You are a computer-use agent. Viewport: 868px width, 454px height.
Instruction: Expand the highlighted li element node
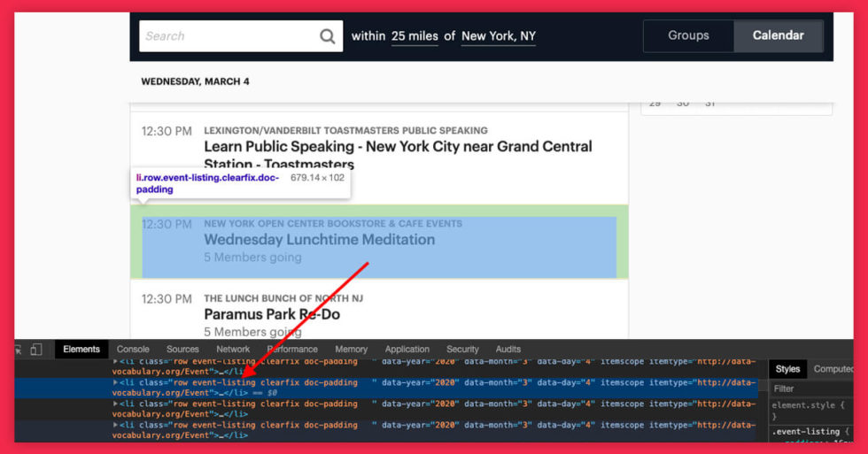(115, 382)
